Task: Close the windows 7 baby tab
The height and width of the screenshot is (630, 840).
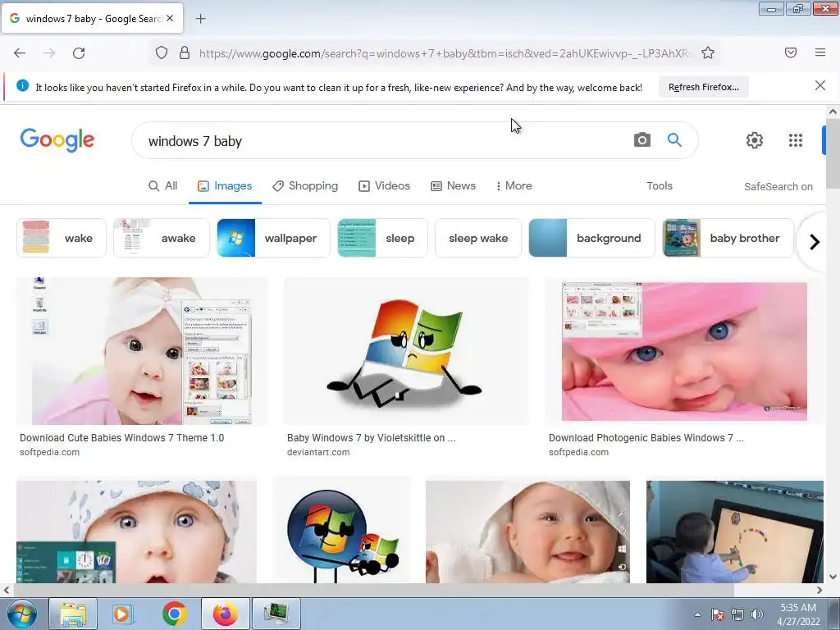Action: point(170,18)
